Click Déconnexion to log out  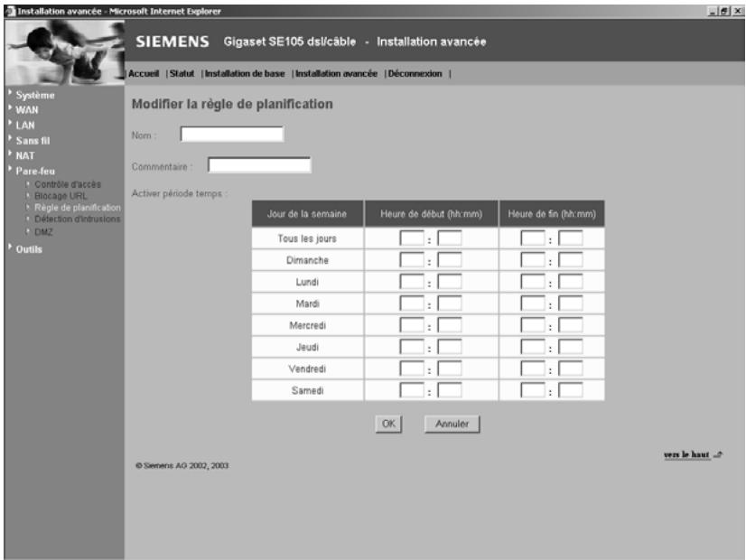coord(415,74)
